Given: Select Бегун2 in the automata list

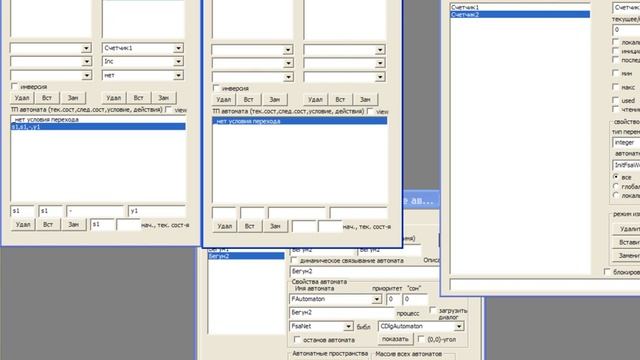Looking at the screenshot, I should 247,256.
